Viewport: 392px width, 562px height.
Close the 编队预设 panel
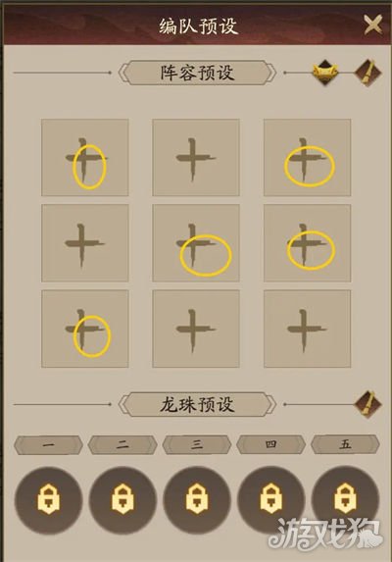(x=373, y=25)
